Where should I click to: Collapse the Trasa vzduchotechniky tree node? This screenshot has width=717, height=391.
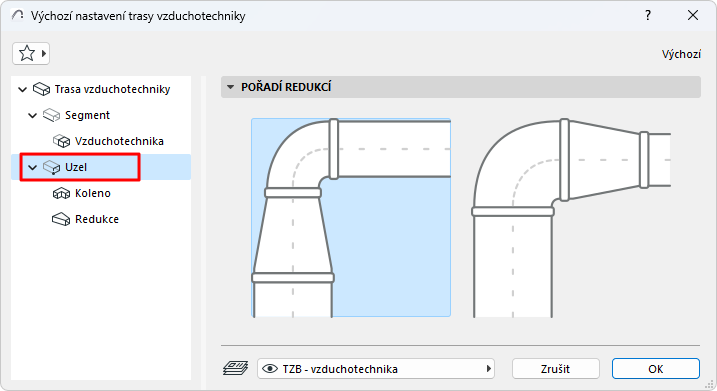(x=22, y=89)
